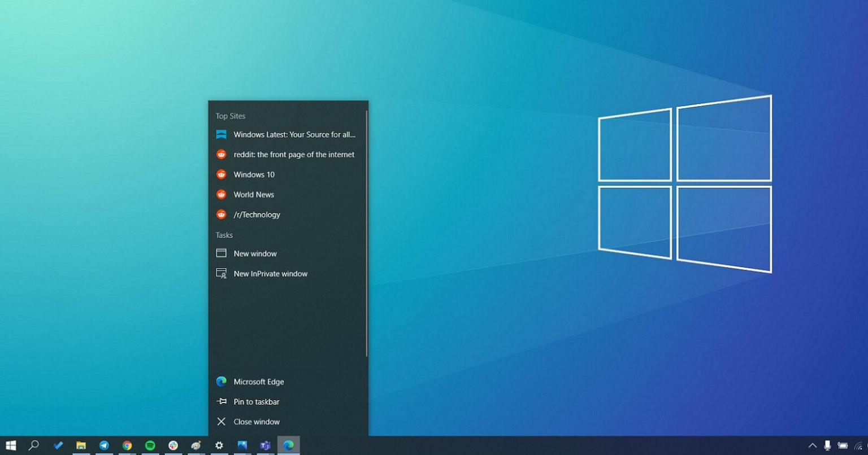868x455 pixels.
Task: Open "reddit: the front page of the internet"
Action: 293,154
